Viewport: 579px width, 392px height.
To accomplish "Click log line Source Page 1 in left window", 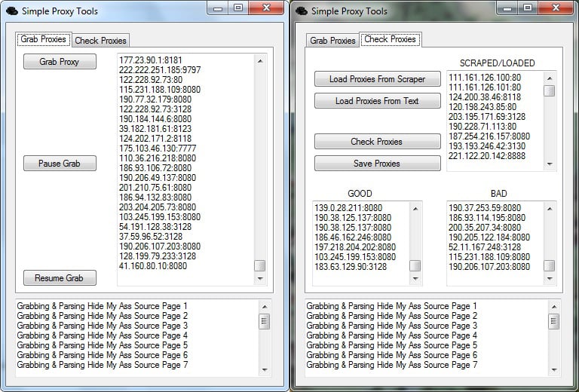I will coord(103,306).
